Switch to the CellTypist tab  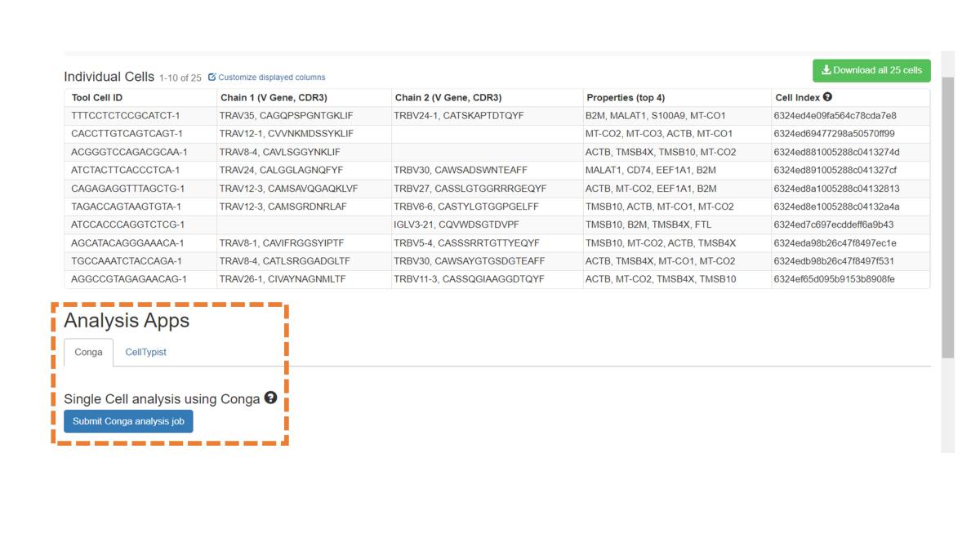click(145, 352)
